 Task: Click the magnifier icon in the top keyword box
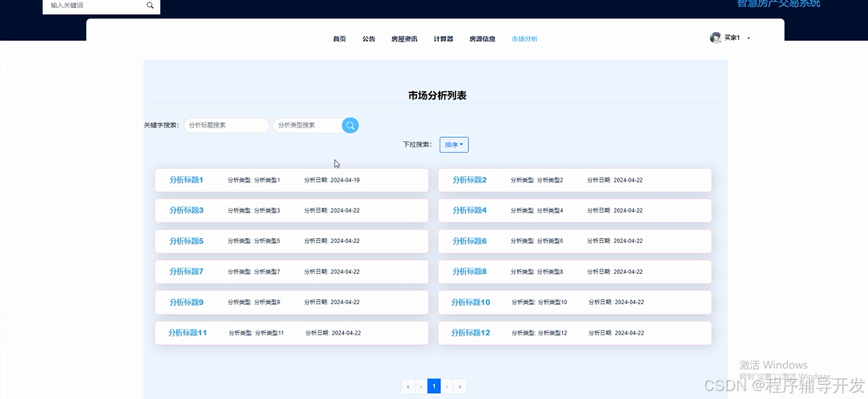click(x=150, y=5)
